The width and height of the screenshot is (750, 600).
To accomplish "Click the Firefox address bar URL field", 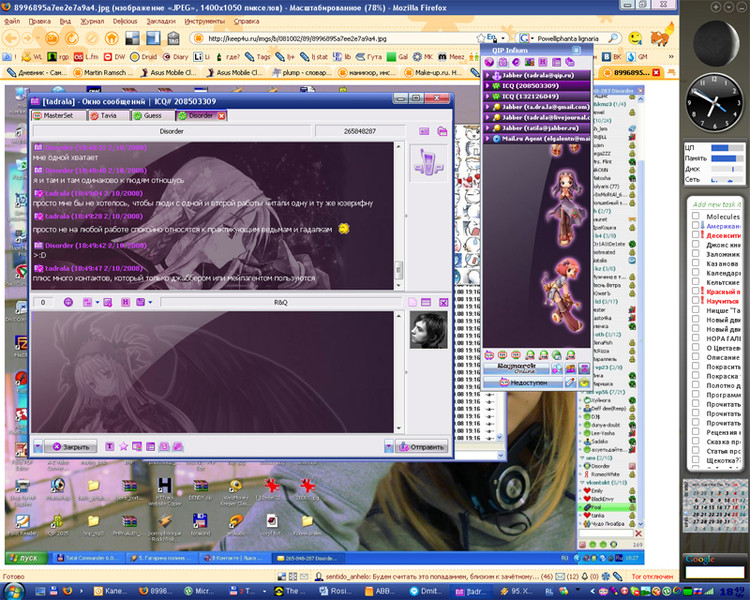I will [340, 38].
